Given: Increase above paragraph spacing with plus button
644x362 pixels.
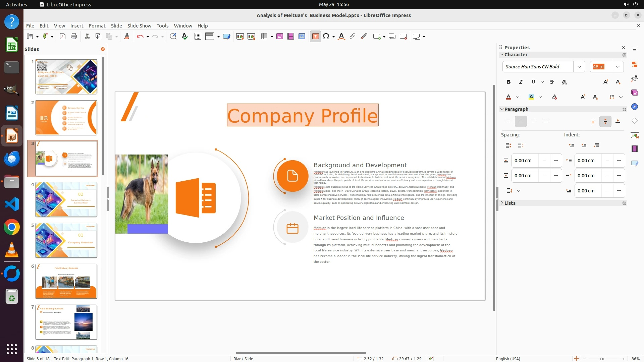Looking at the screenshot, I should [x=556, y=161].
